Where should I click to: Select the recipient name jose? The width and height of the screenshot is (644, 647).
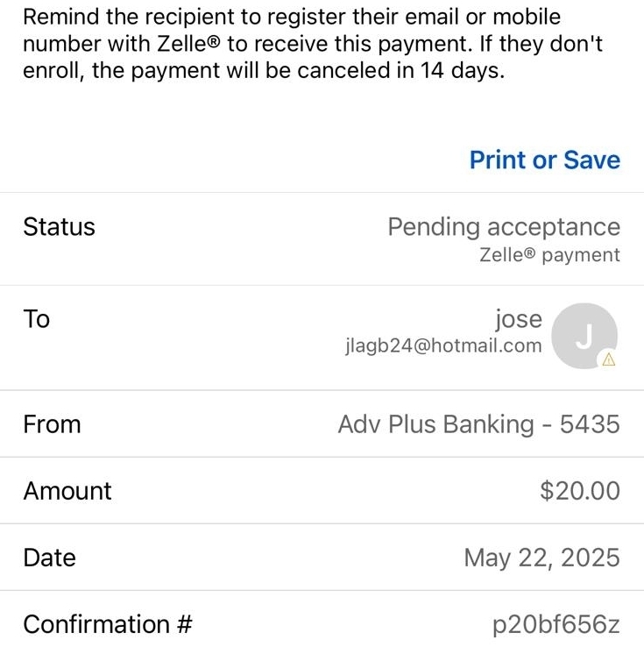point(518,319)
